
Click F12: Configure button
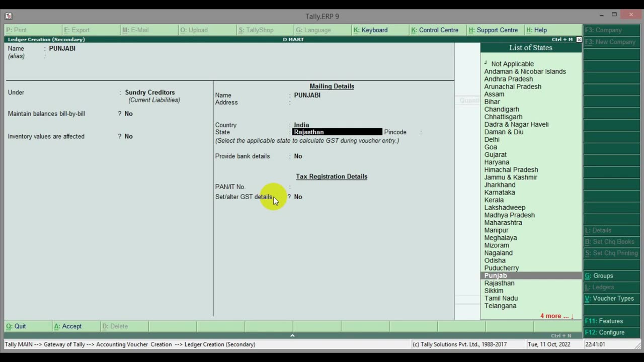pos(612,332)
